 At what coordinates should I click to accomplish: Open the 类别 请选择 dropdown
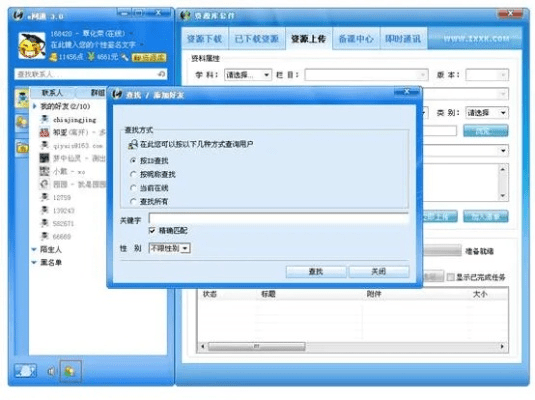tap(487, 113)
